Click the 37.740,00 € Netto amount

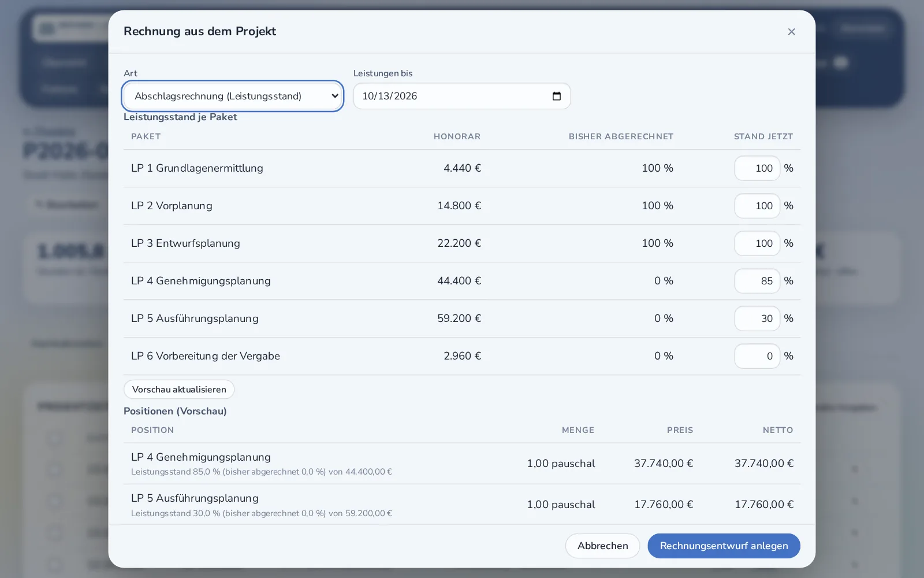click(764, 464)
